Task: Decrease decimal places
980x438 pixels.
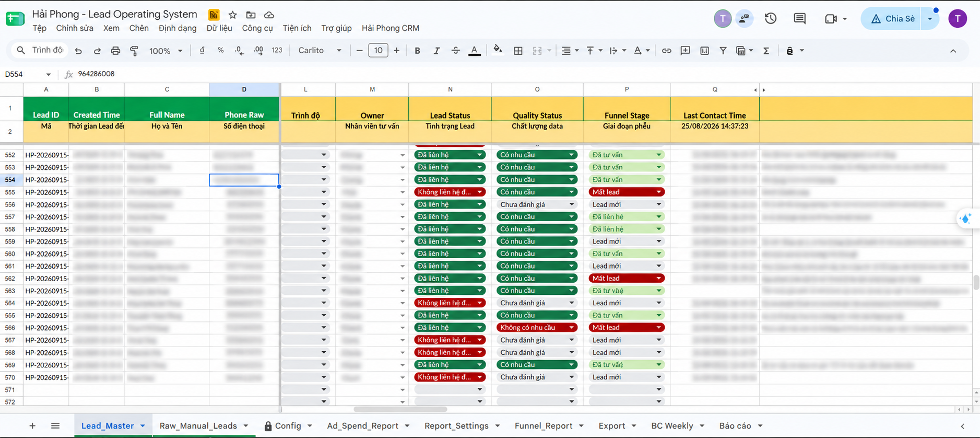Action: click(239, 50)
